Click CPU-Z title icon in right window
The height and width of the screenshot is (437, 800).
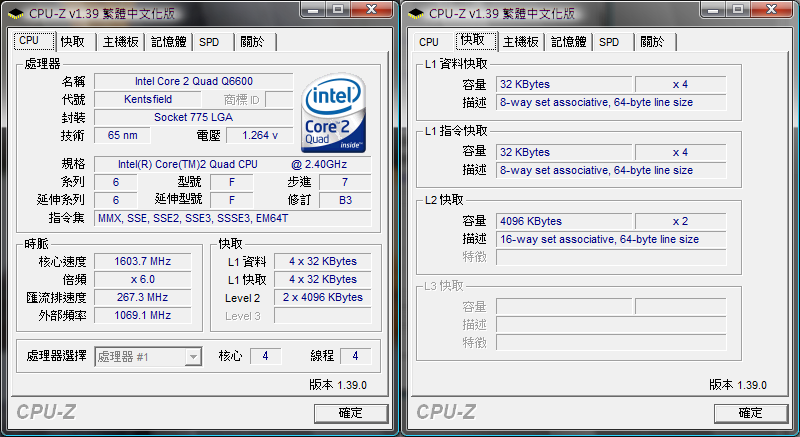[416, 14]
